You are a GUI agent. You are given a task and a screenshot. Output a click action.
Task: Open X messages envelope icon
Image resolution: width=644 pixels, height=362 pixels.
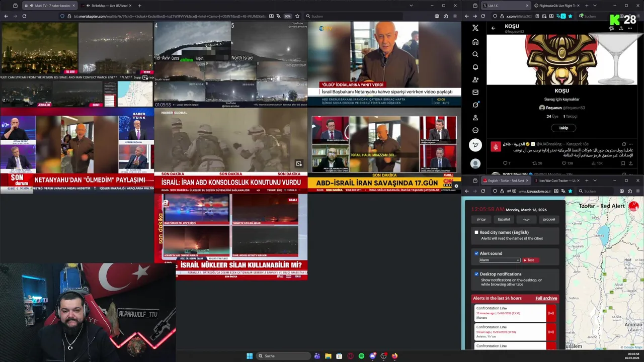[475, 92]
